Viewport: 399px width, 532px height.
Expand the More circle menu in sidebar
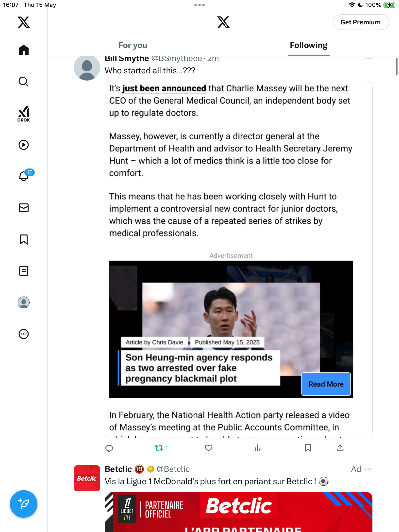(x=24, y=334)
